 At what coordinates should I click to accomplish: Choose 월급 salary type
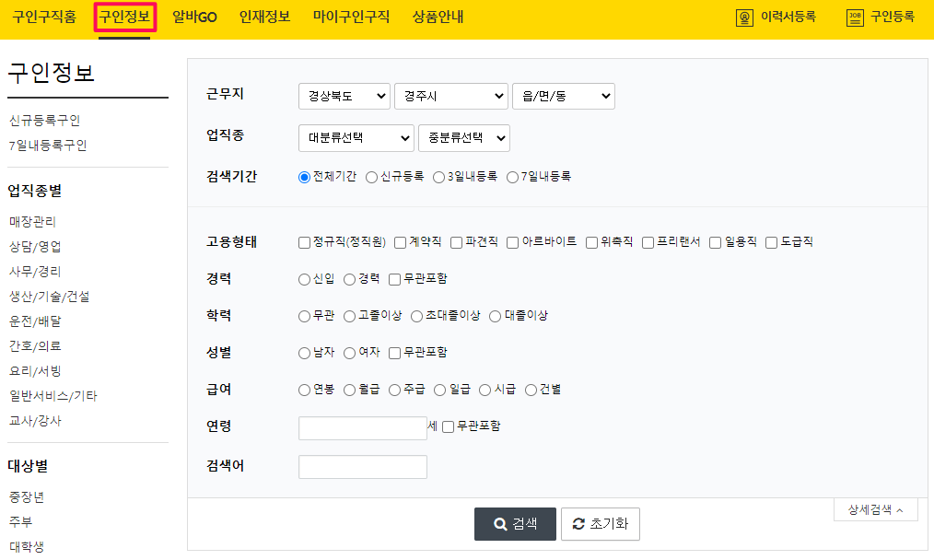350,391
